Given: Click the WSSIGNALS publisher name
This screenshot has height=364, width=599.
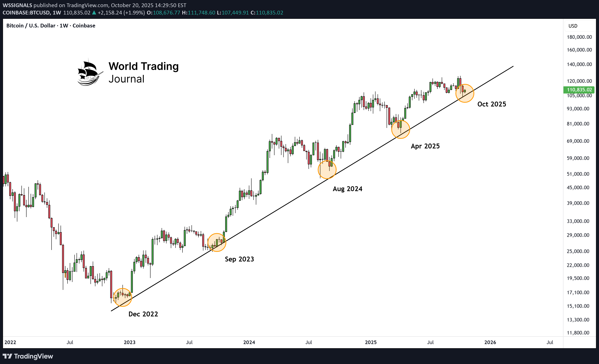Looking at the screenshot, I should click(17, 5).
